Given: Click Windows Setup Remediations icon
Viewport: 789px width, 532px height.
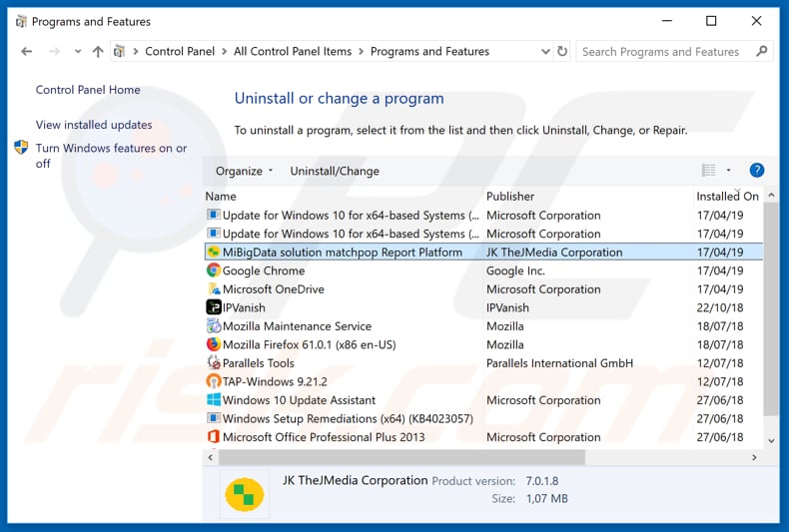Looking at the screenshot, I should coord(214,418).
